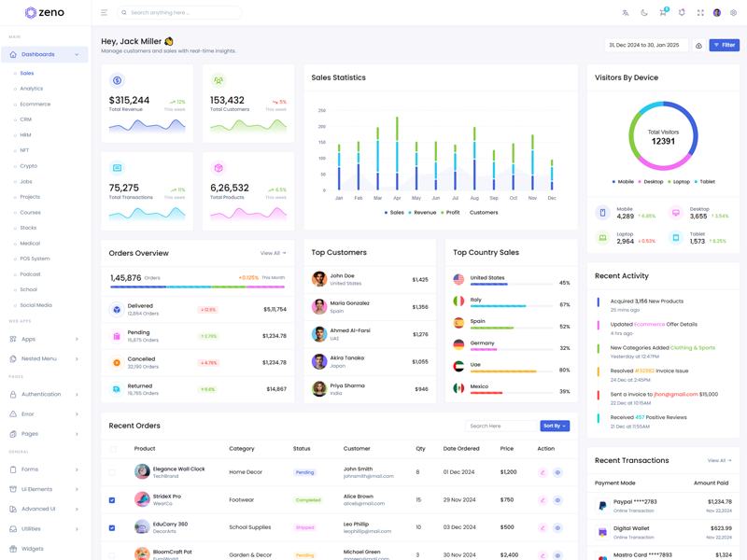Collapse sidebar using hamburger menu icon
Viewport: 747px width, 560px height.
104,13
